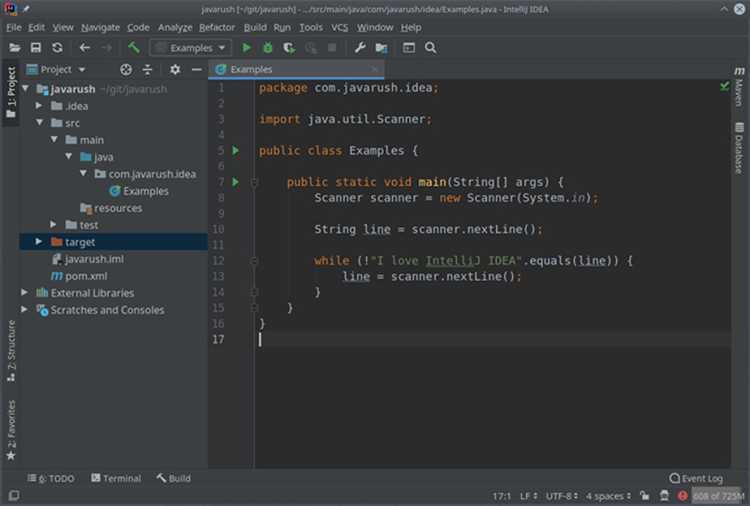The image size is (750, 506).
Task: Collapse the java source folder arrow
Action: pos(69,156)
